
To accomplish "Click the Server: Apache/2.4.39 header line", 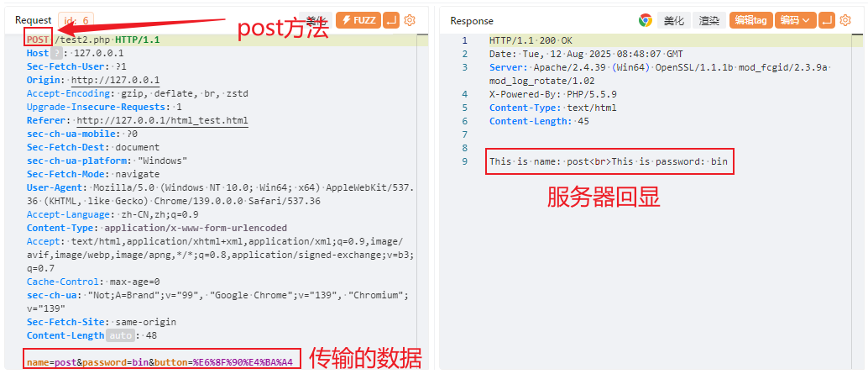I will [661, 74].
